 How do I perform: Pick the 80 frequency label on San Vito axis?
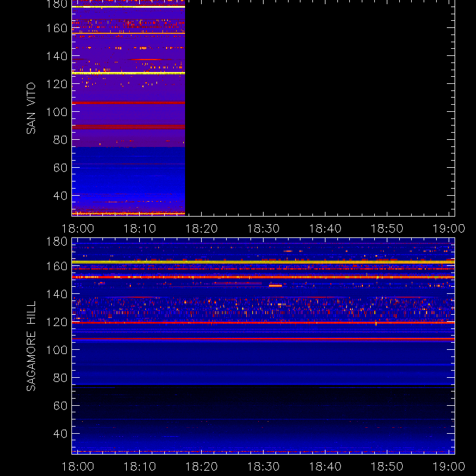pos(61,140)
